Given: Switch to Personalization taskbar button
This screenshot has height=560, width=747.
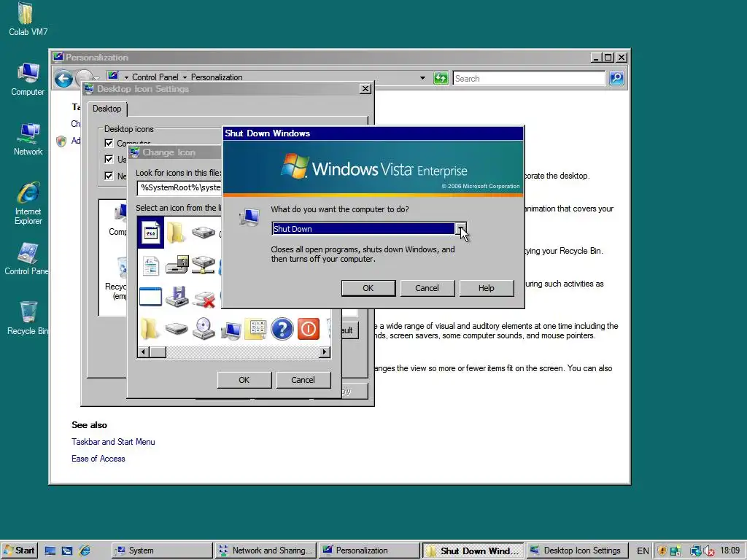Looking at the screenshot, I should coord(368,551).
